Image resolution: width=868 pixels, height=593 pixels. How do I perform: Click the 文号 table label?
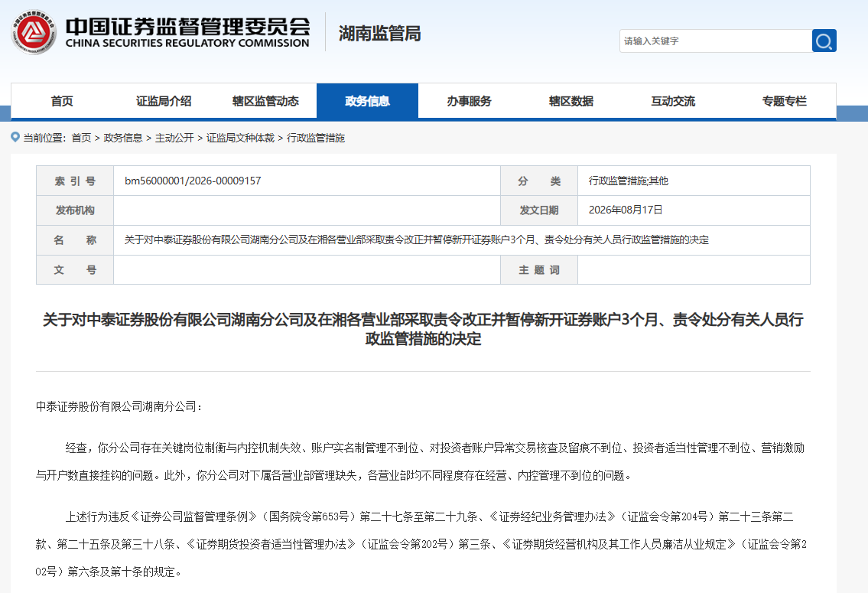(x=75, y=269)
